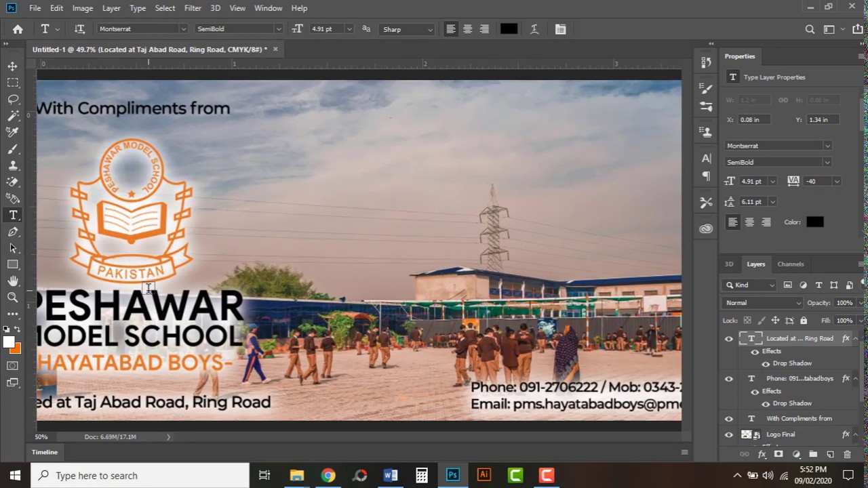Viewport: 868px width, 488px height.
Task: Select the Brush tool
Action: 13,149
